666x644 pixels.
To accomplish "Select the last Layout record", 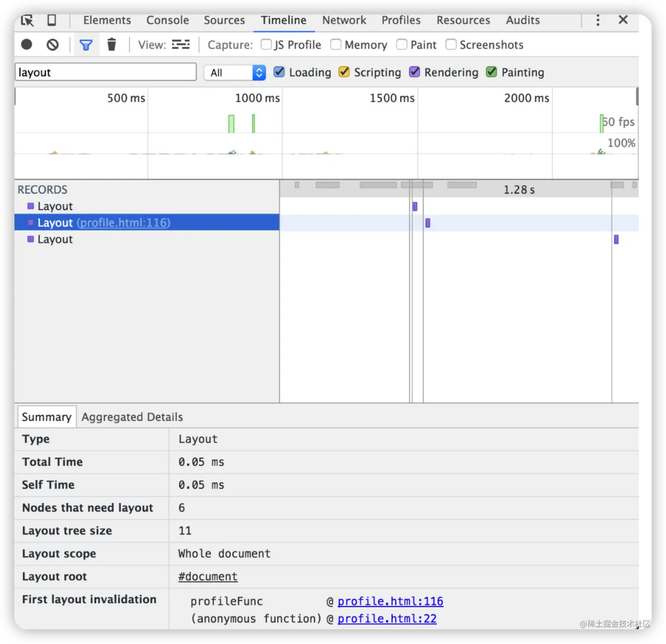I will [147, 239].
